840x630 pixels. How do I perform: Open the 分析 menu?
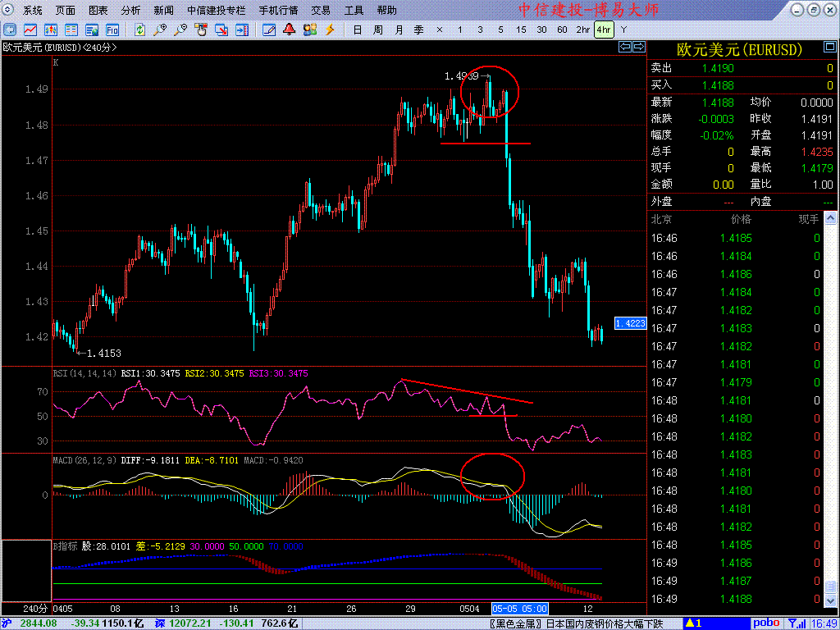click(130, 10)
